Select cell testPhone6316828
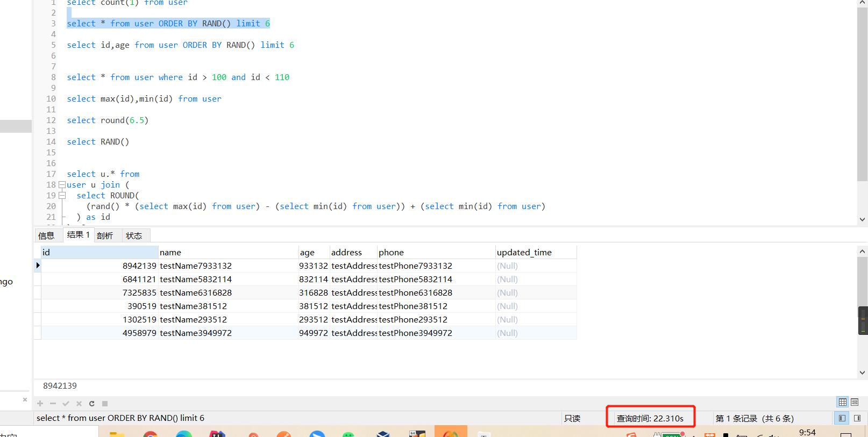868x437 pixels. coord(436,292)
